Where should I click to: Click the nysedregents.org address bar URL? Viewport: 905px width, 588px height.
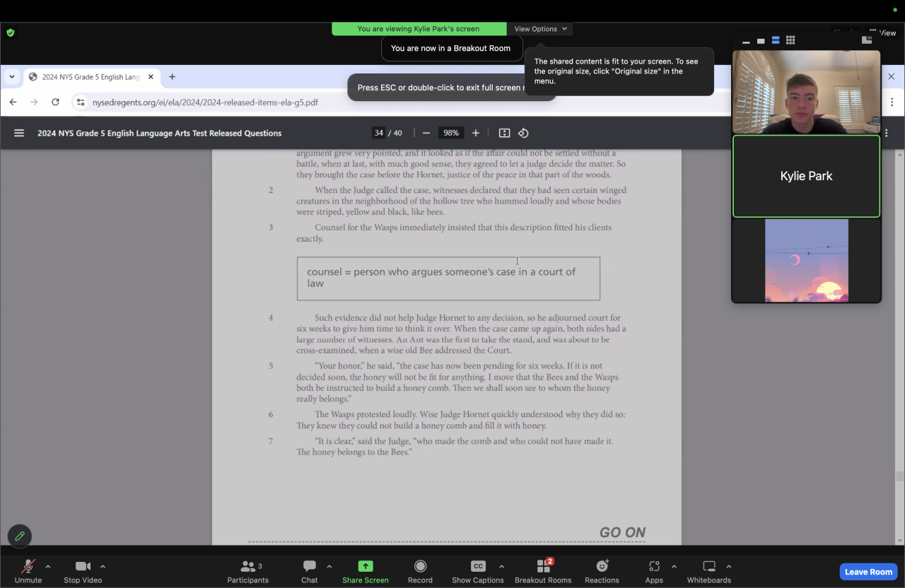[x=205, y=102]
